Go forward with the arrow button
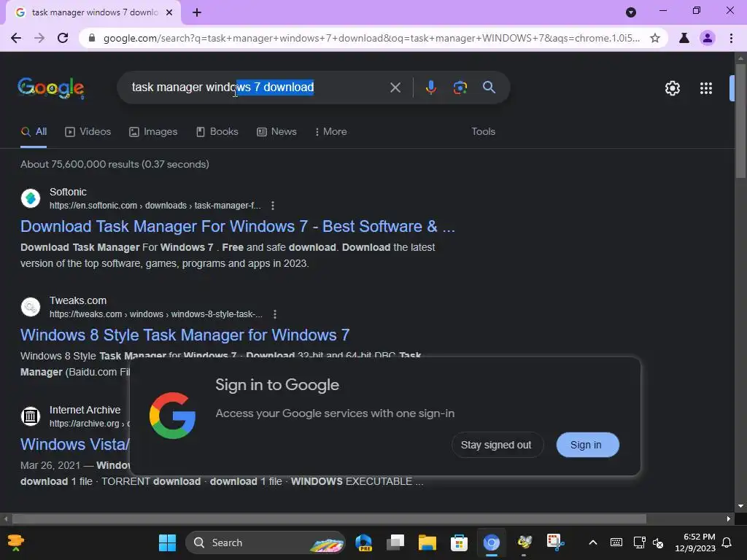The height and width of the screenshot is (560, 747). [x=39, y=38]
